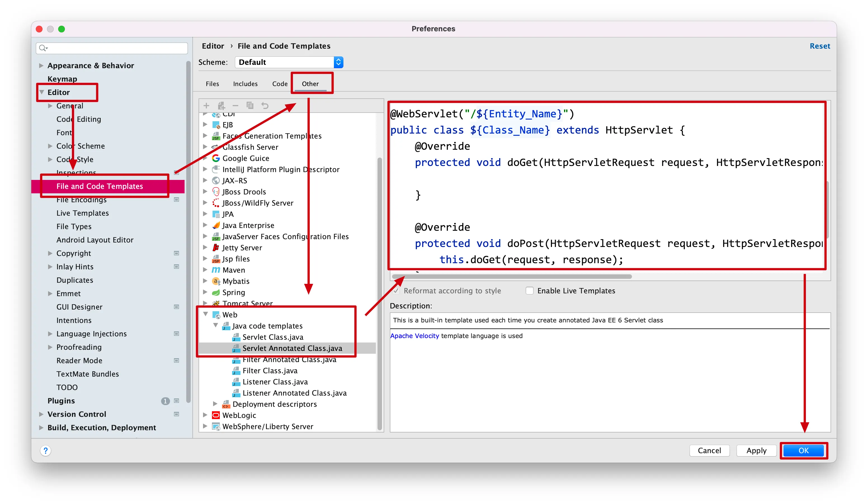This screenshot has height=504, width=868.
Task: Click the WebSphere/Liberty Server icon
Action: pyautogui.click(x=216, y=427)
